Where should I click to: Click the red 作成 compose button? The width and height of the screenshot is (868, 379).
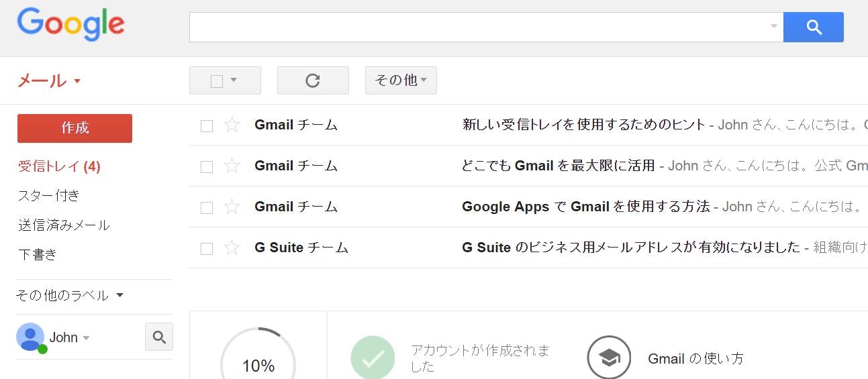click(x=75, y=128)
